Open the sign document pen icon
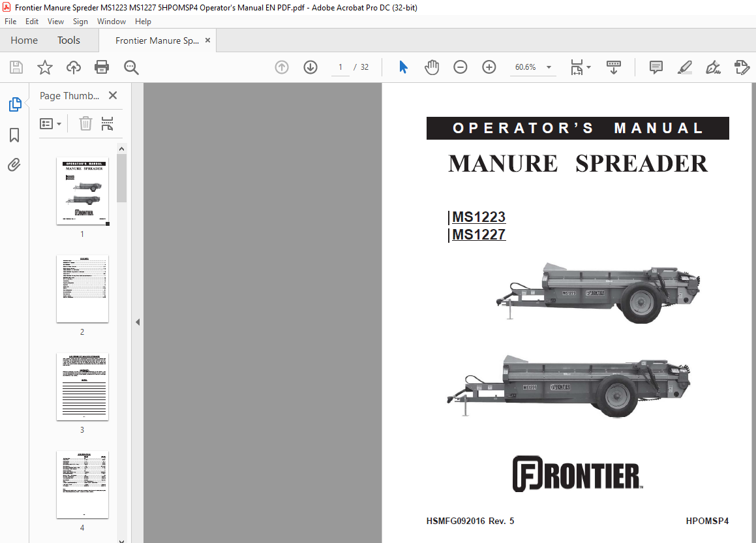Image resolution: width=756 pixels, height=543 pixels. (713, 67)
